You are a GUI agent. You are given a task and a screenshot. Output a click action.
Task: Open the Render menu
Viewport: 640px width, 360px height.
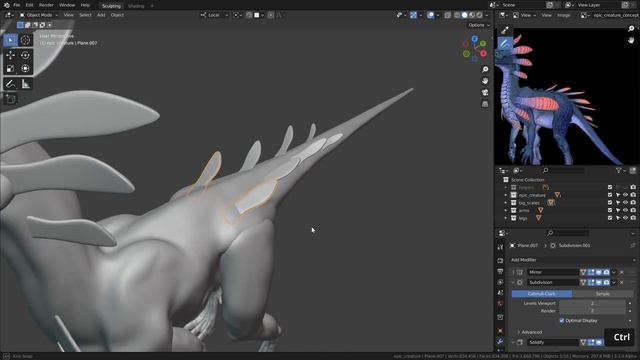pos(46,5)
